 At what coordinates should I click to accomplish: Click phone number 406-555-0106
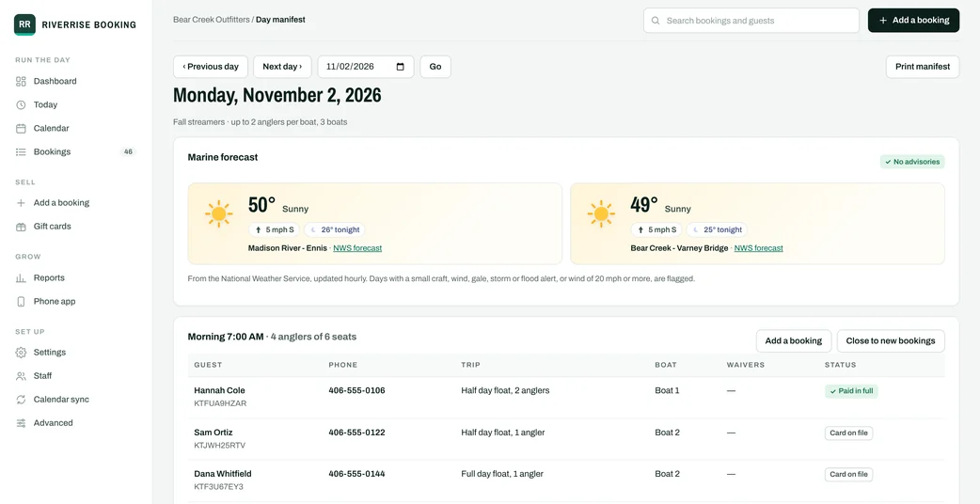tap(356, 391)
